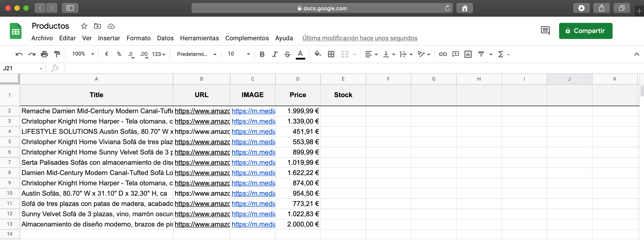Open the font size 10 dropdown

[239, 54]
